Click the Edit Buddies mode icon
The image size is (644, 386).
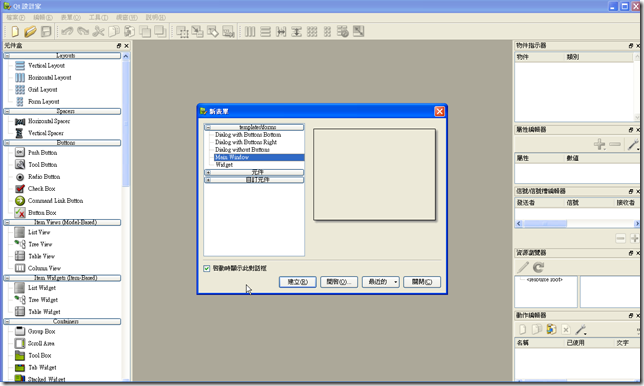click(213, 31)
